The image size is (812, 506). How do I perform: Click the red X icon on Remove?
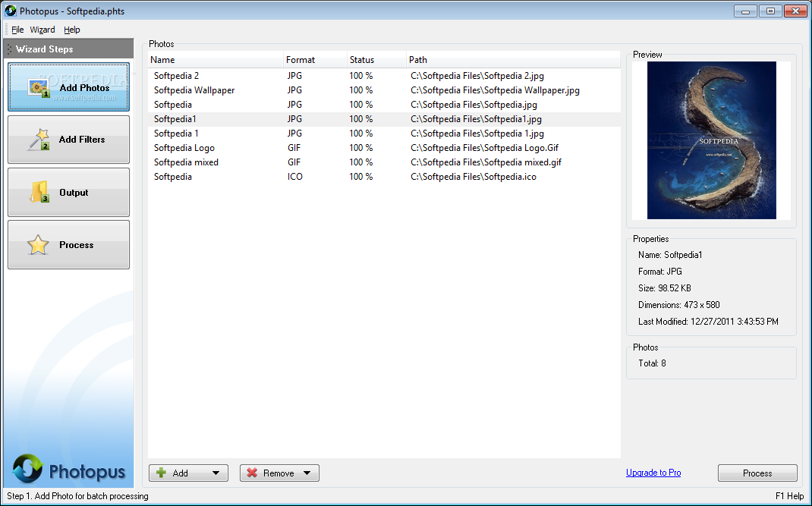252,473
